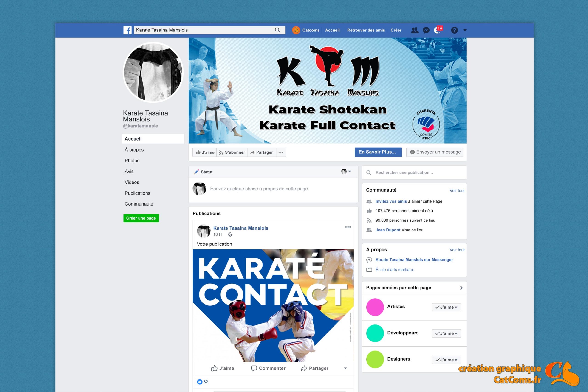Toggle J'aime dropdown for Designers
This screenshot has width=588, height=392.
pos(446,360)
